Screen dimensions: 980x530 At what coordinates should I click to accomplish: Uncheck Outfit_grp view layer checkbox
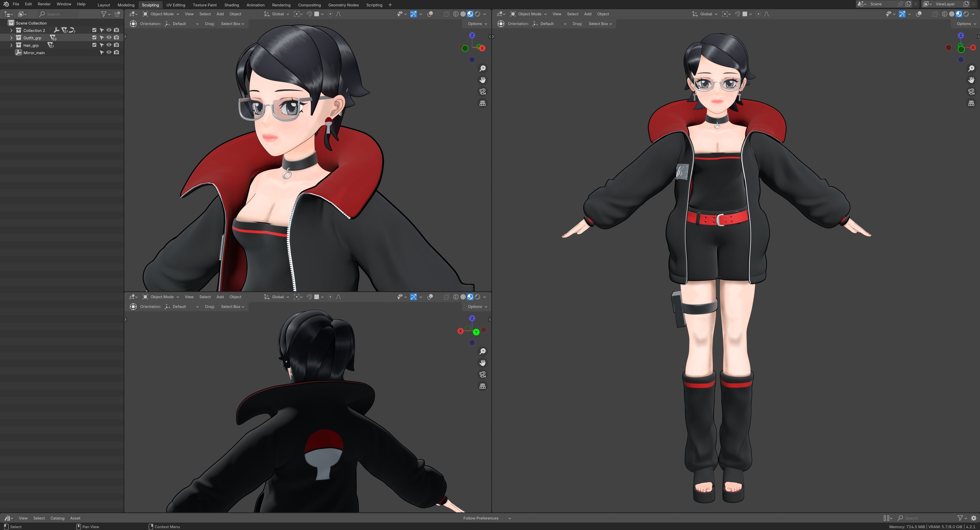(94, 38)
